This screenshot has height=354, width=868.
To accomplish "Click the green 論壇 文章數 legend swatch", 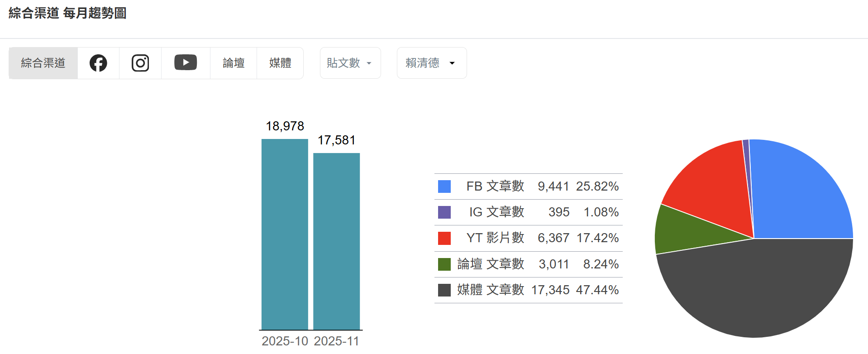I will 444,264.
